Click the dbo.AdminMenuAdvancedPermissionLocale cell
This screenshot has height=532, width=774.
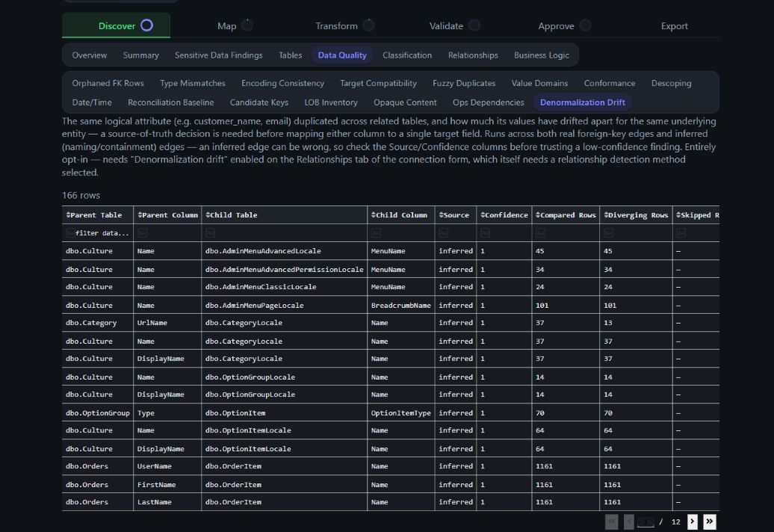click(285, 270)
